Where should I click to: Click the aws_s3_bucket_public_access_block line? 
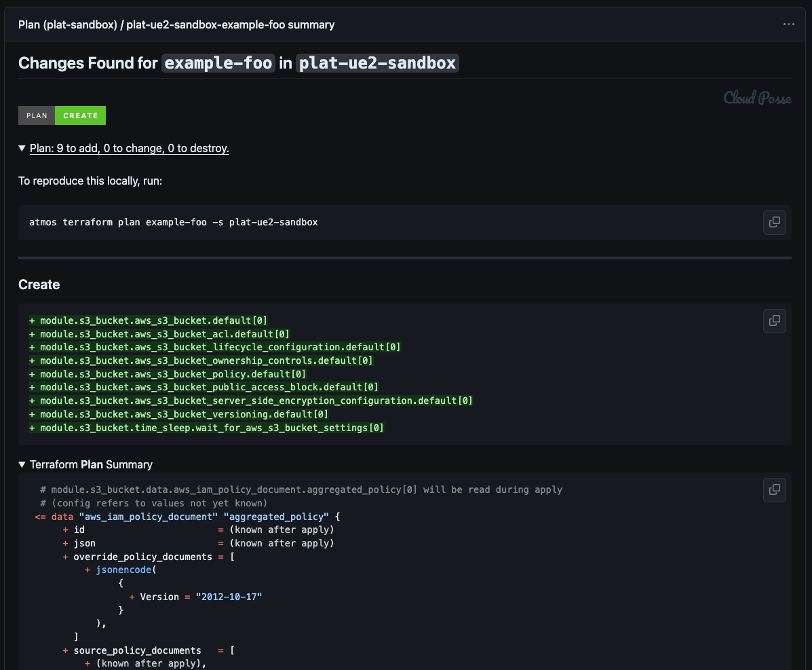[x=204, y=387]
